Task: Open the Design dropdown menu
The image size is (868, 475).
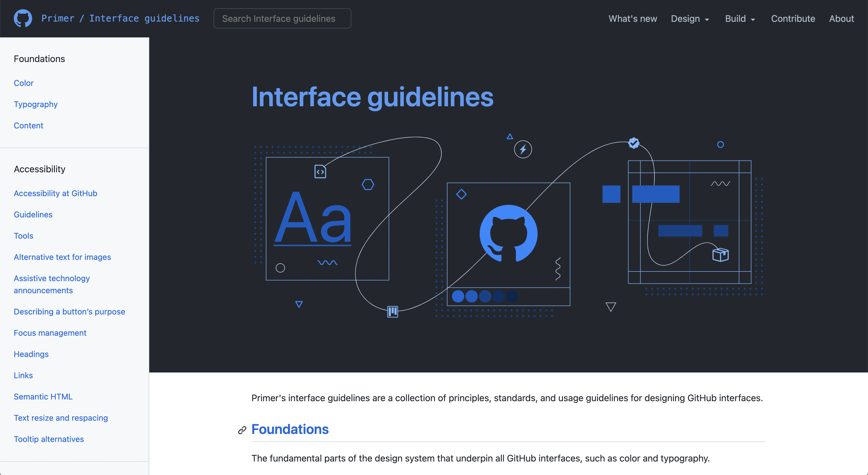Action: 690,19
